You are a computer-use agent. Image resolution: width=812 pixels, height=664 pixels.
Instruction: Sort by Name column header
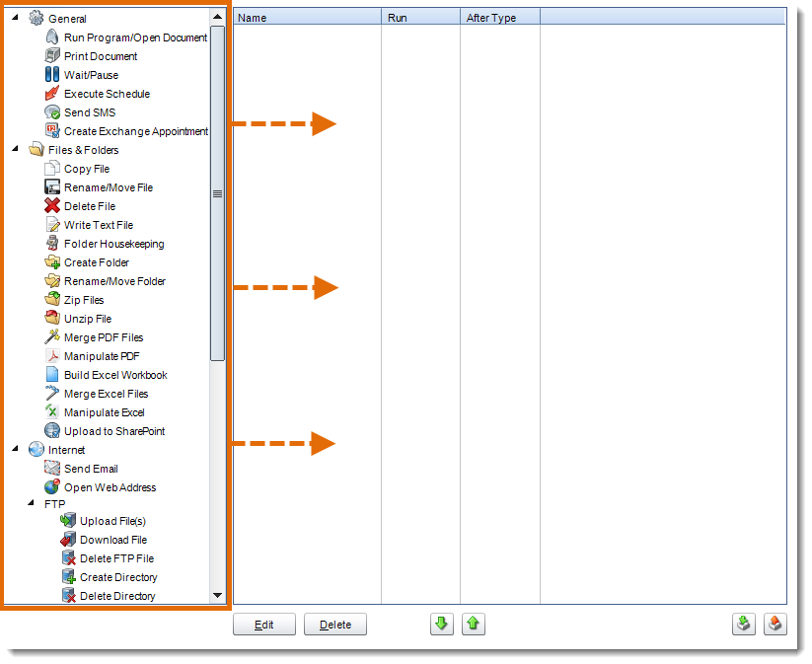[x=307, y=17]
